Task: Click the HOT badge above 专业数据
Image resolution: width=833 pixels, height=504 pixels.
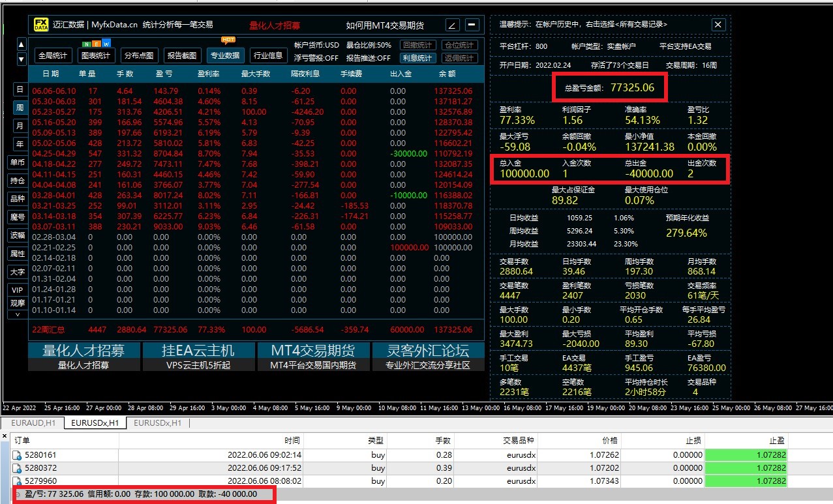Action: pos(228,39)
